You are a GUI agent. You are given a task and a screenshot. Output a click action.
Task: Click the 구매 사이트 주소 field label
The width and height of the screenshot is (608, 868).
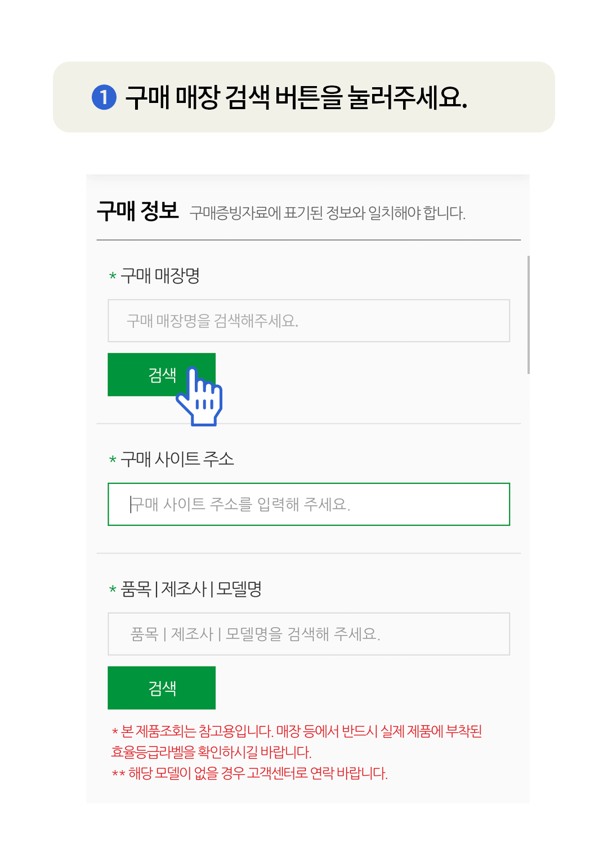(177, 459)
